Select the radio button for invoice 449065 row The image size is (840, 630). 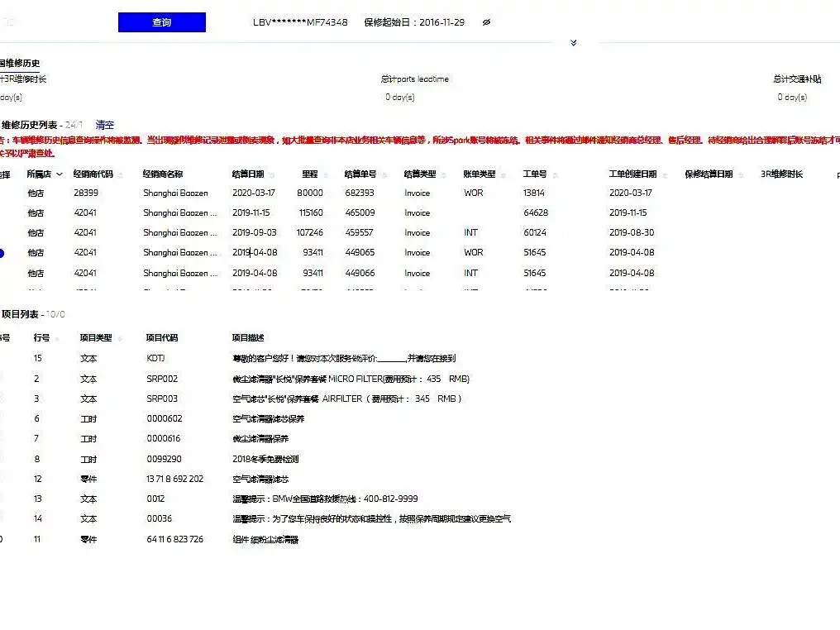[1, 253]
